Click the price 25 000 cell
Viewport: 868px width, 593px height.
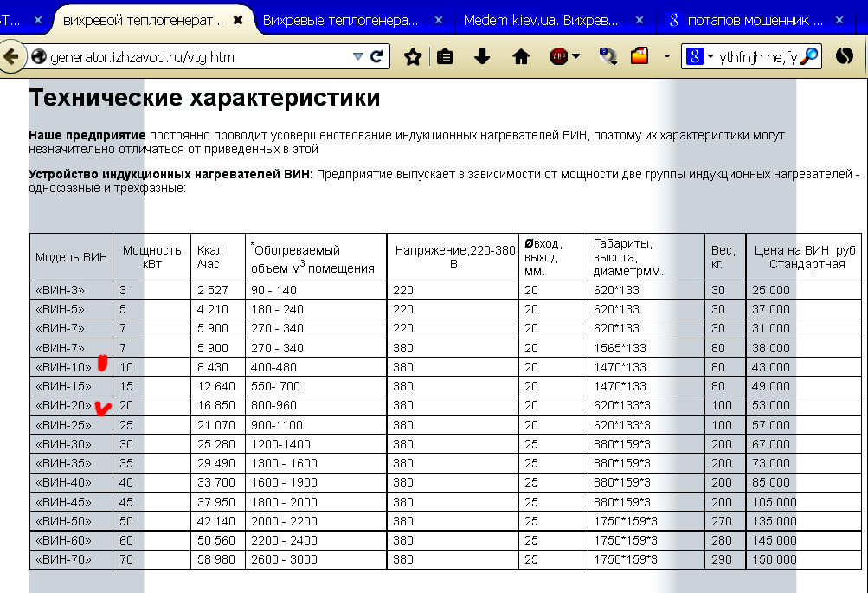(x=803, y=290)
